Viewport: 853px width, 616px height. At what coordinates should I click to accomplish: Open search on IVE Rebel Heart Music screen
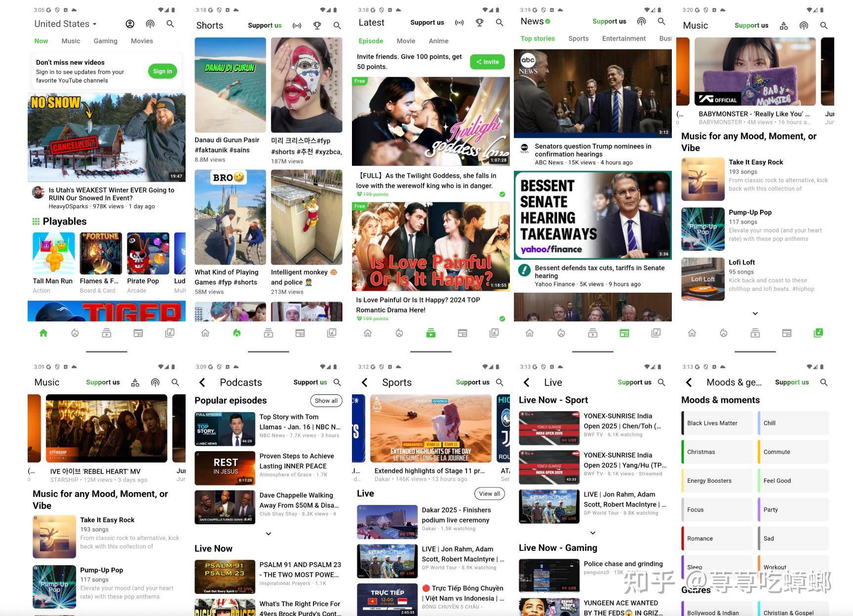175,383
